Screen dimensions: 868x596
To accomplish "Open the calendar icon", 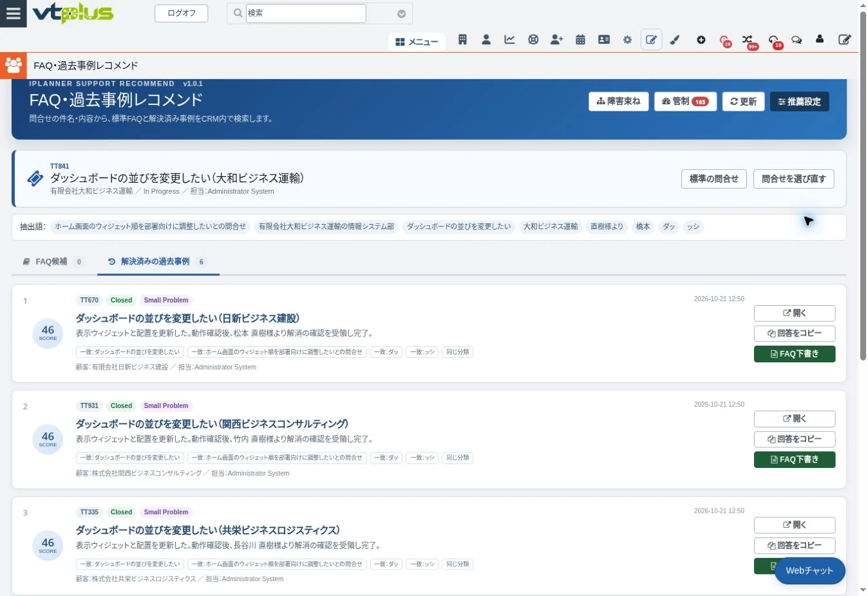I will [580, 40].
